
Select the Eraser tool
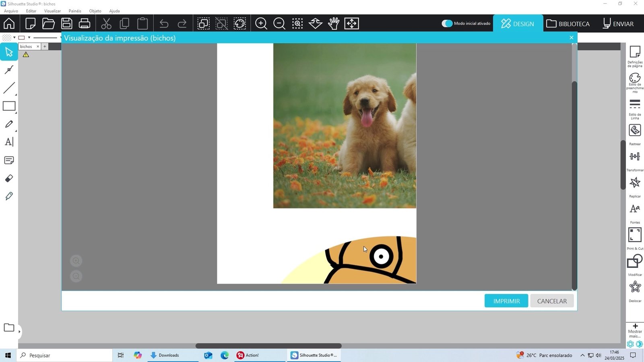point(9,178)
